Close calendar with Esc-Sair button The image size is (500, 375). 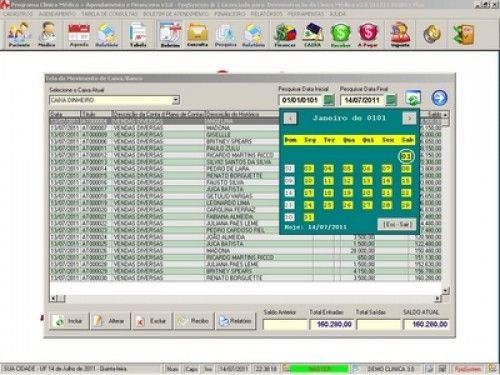tap(397, 225)
